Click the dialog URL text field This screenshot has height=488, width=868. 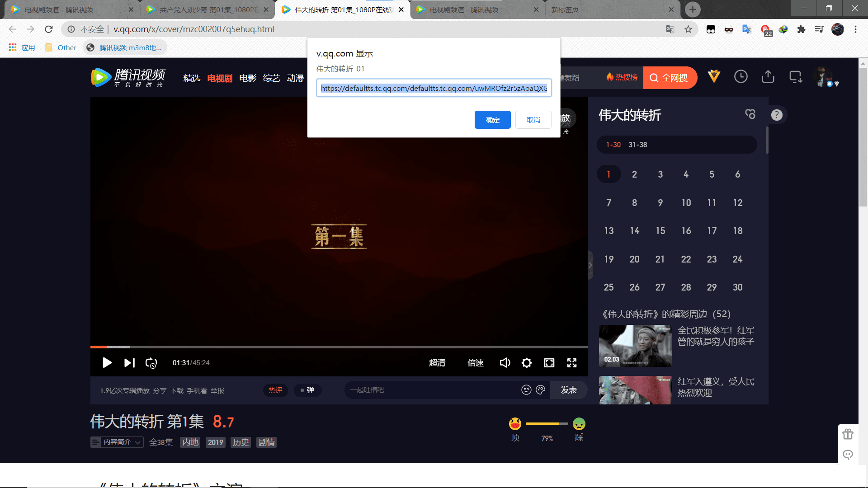tap(434, 88)
